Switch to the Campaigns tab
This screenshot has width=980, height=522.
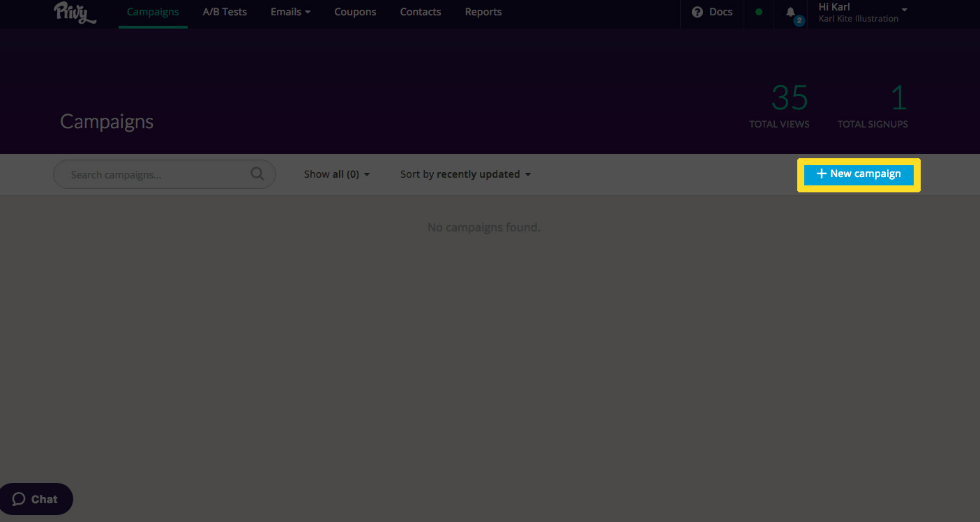click(153, 12)
